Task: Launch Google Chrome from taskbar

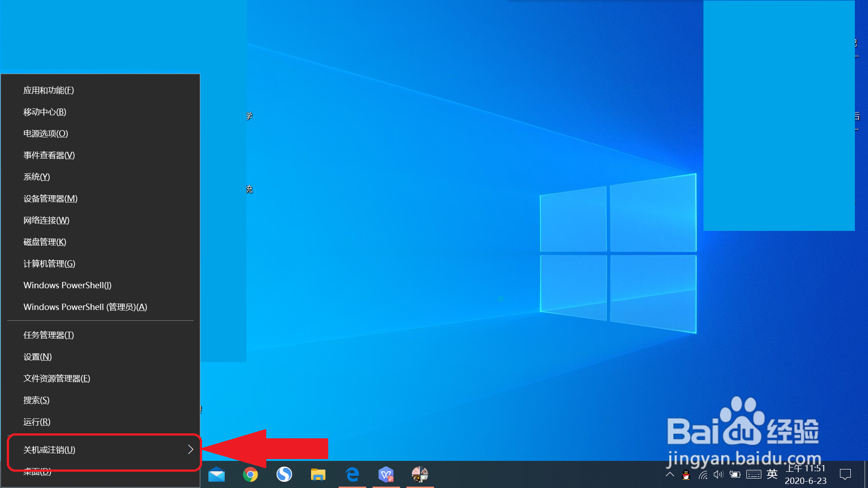Action: click(250, 474)
